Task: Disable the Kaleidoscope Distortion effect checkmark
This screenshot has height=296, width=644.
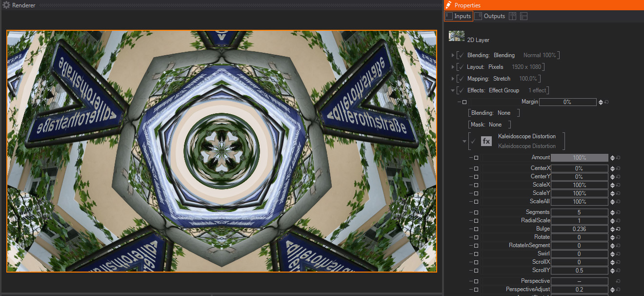Action: click(x=473, y=141)
